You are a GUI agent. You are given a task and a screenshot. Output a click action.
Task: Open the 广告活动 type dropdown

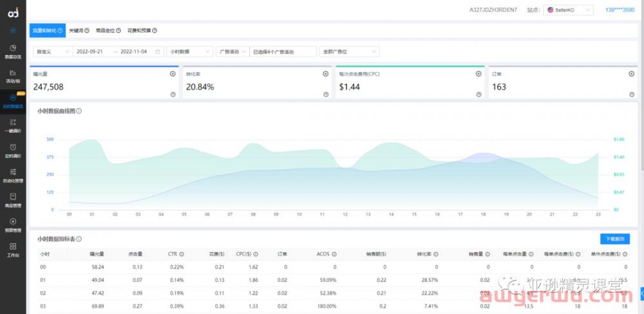(x=232, y=52)
